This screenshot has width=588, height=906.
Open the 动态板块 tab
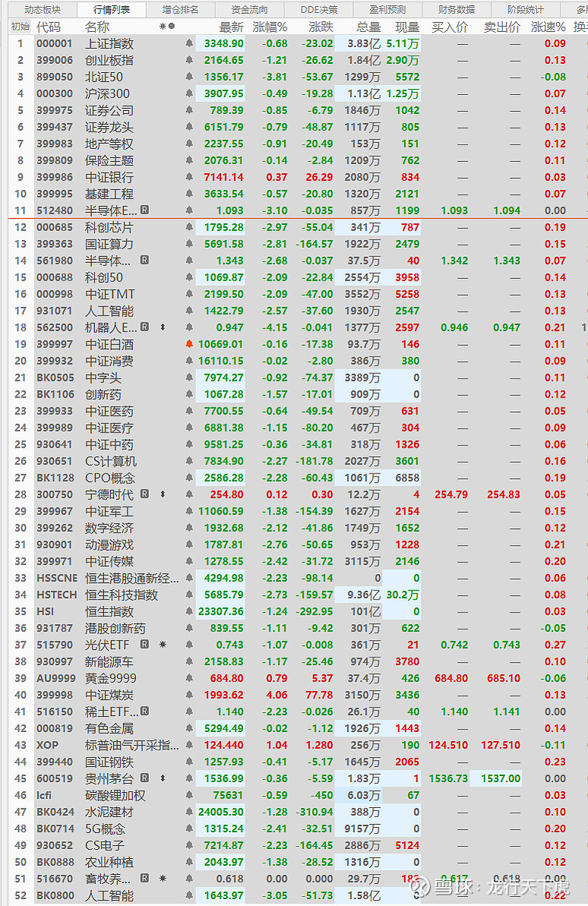click(43, 10)
